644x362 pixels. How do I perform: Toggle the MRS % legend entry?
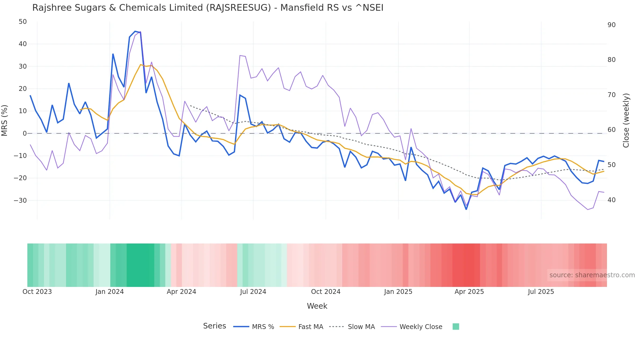point(254,327)
